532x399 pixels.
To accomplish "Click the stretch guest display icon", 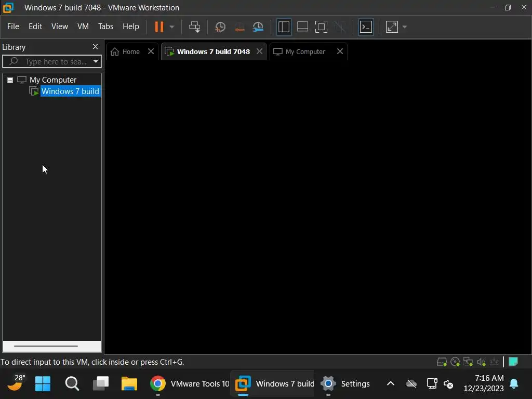I will point(392,27).
